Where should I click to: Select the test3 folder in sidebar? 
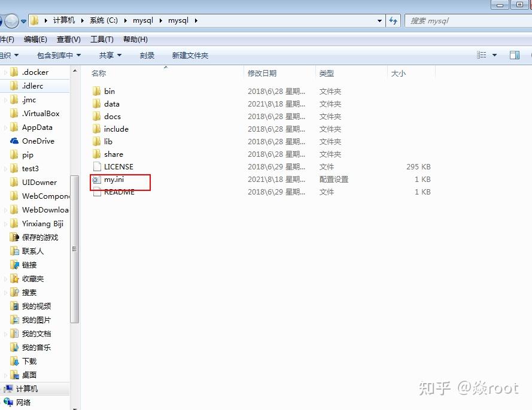tap(30, 168)
